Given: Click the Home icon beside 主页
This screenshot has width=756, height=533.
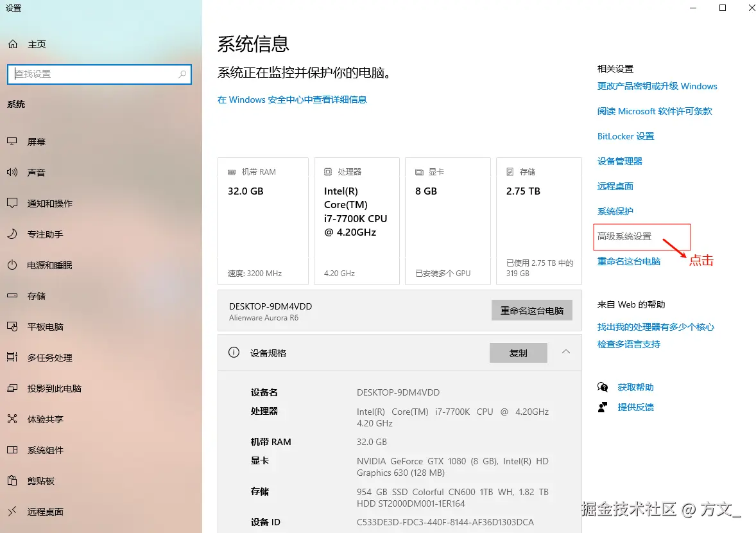Looking at the screenshot, I should [x=13, y=44].
